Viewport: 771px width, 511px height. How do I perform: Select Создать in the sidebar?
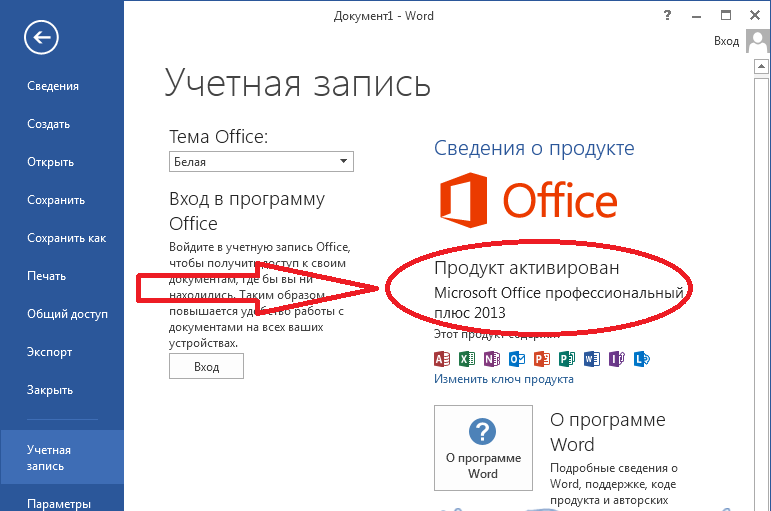click(x=48, y=124)
